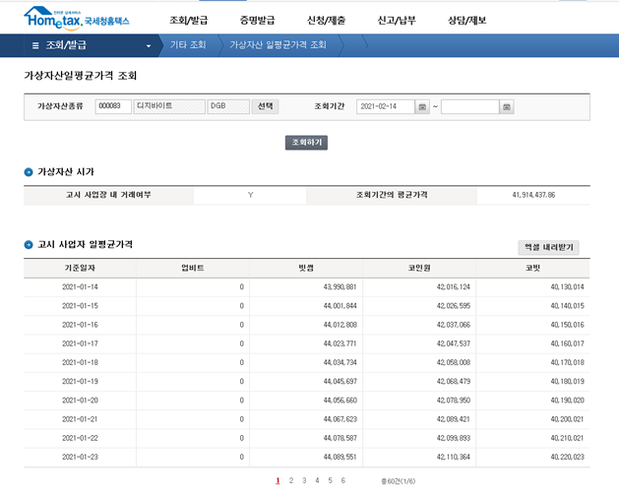Click the 빗썸 value 43,990,881
619x497 pixels.
point(340,287)
